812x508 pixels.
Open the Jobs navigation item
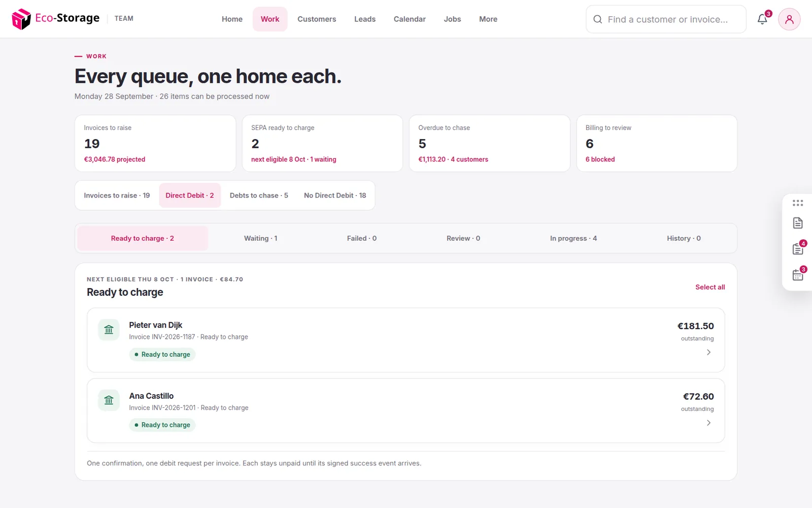tap(452, 19)
